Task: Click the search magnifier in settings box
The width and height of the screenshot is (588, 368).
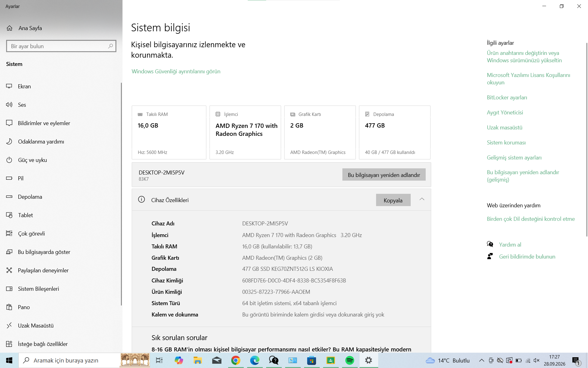Action: click(x=111, y=46)
